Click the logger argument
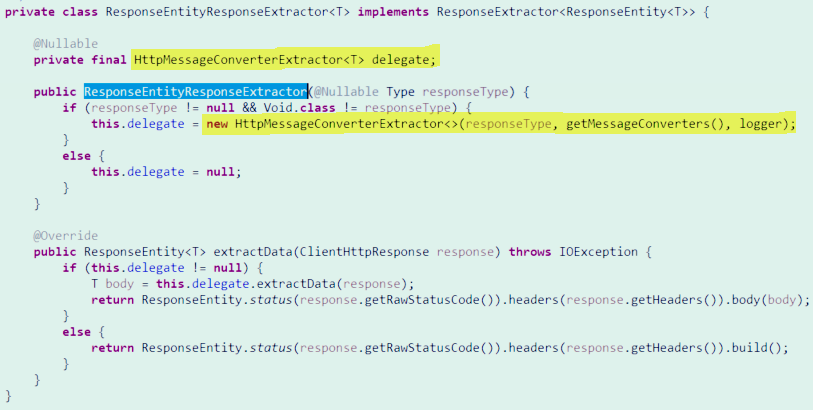 coord(760,124)
